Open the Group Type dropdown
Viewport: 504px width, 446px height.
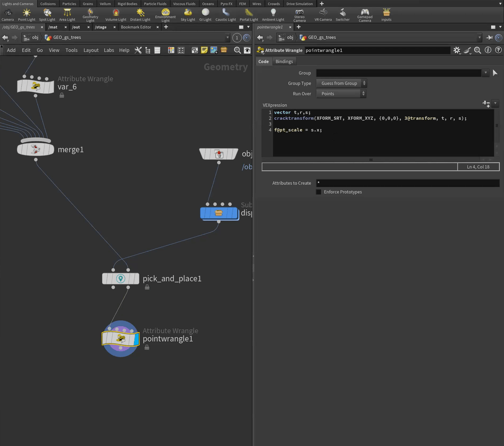pos(341,84)
